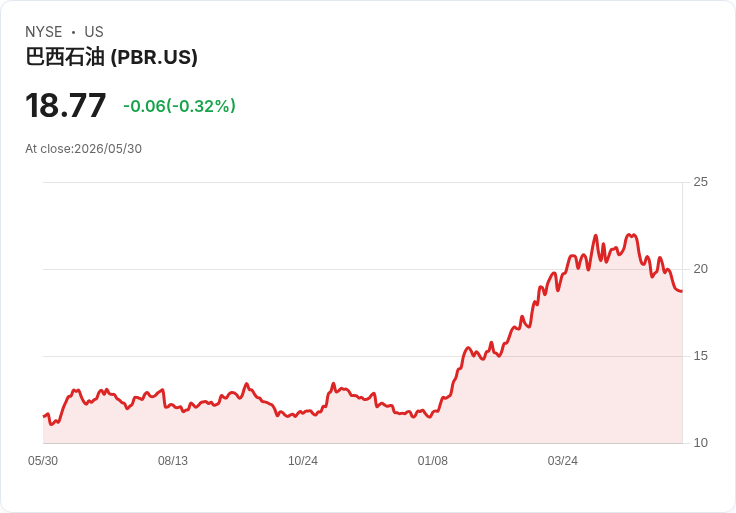The image size is (736, 513).
Task: Click the 03/24 x-axis date label
Action: 562,461
